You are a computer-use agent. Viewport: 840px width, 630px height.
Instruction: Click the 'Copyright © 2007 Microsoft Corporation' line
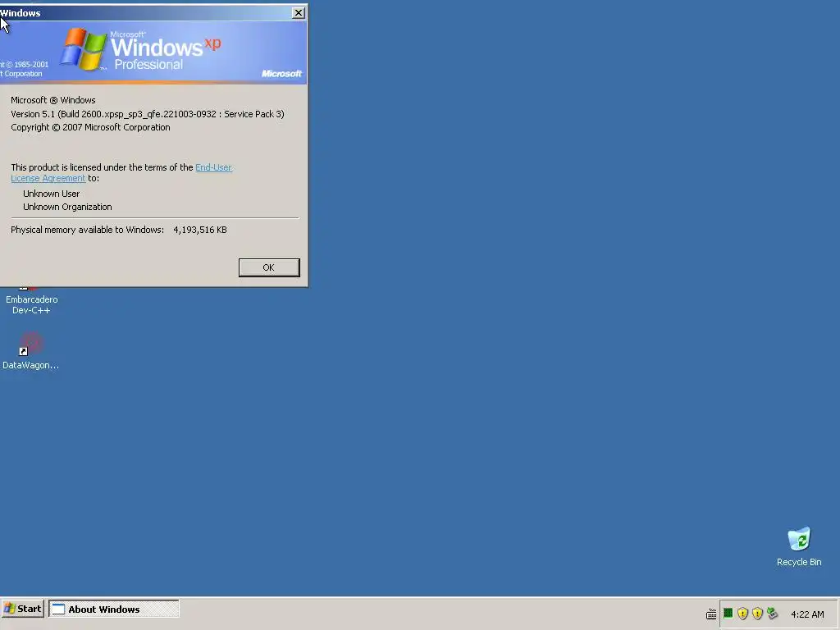click(90, 127)
